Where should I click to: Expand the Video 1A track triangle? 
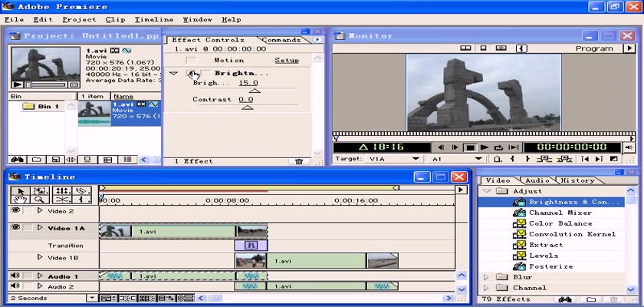point(40,227)
